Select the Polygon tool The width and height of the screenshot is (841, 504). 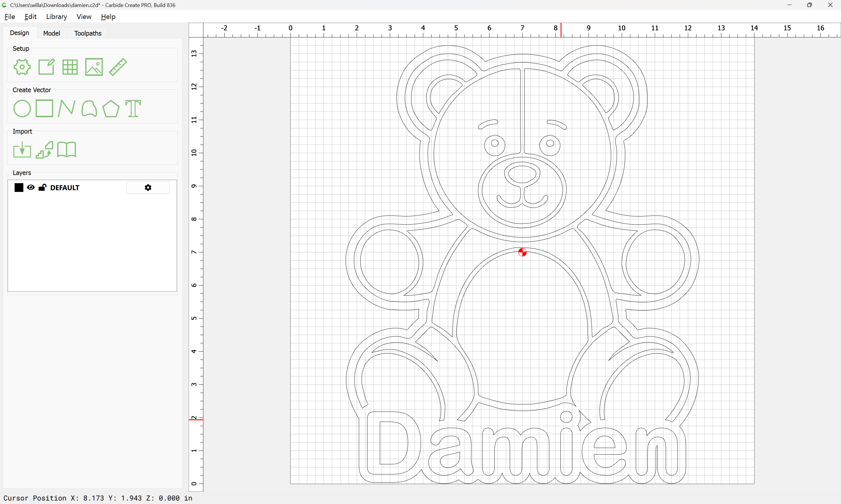point(111,109)
